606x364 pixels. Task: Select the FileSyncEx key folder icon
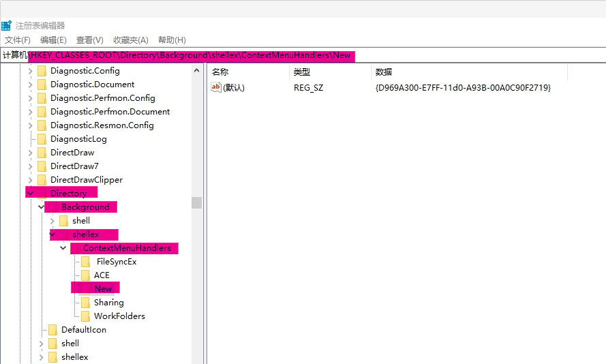point(85,262)
